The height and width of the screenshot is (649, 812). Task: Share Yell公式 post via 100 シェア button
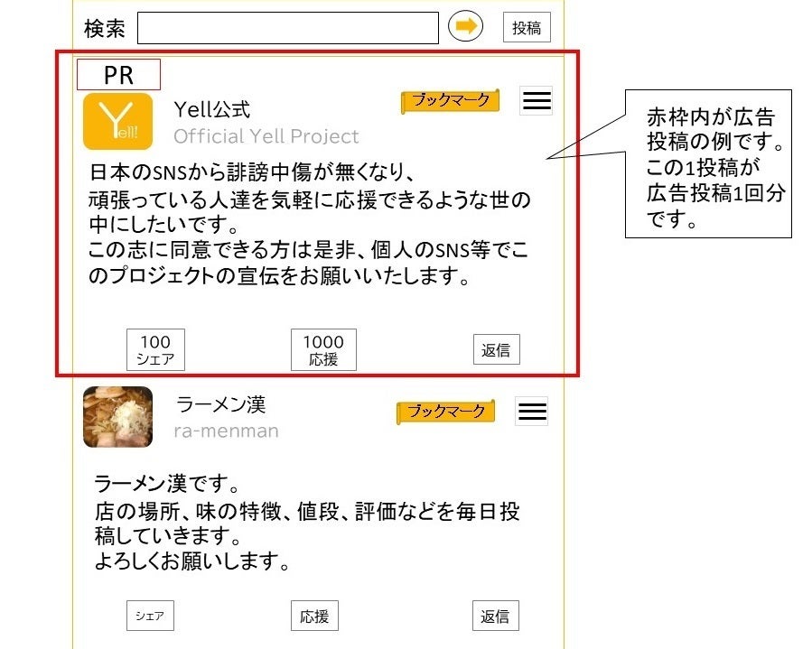point(155,349)
